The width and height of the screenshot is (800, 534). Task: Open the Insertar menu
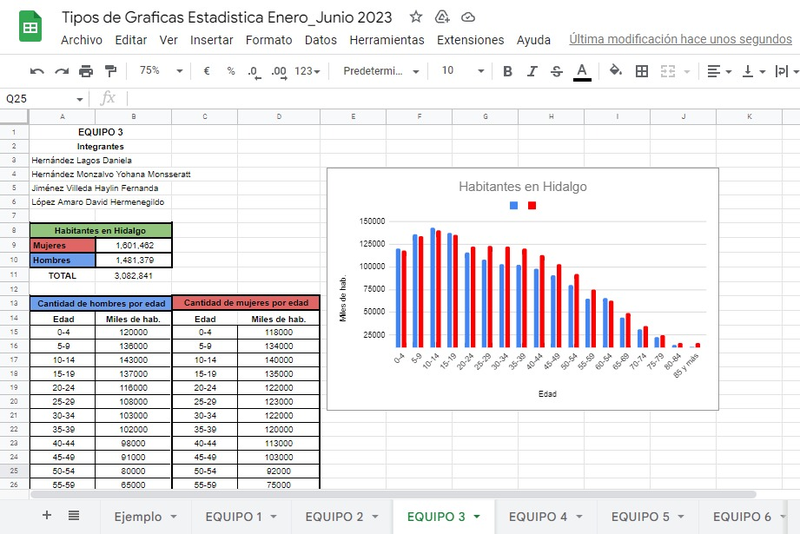[211, 40]
